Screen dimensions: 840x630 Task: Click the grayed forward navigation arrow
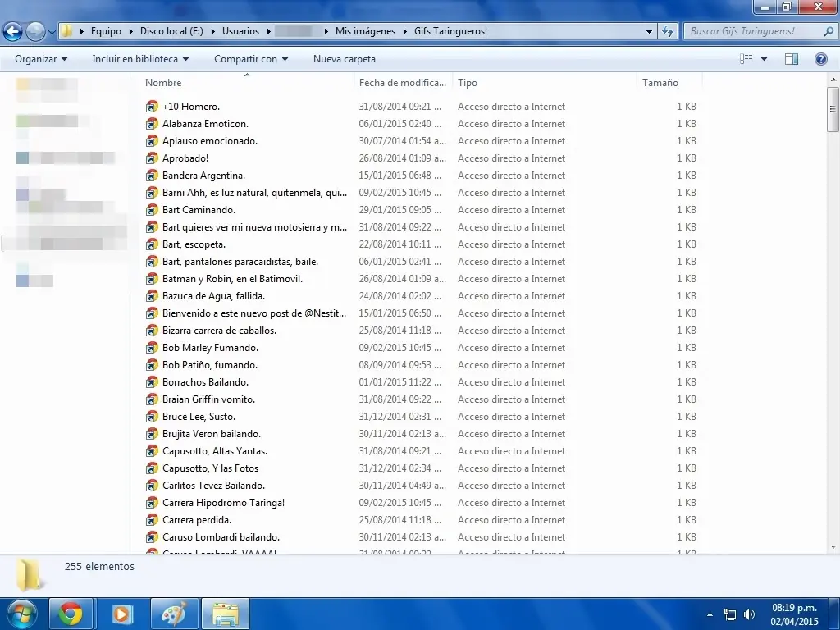[35, 31]
